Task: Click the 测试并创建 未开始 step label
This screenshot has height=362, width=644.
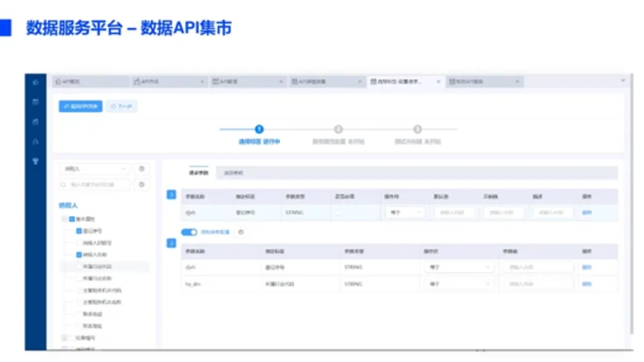Action: coord(418,142)
